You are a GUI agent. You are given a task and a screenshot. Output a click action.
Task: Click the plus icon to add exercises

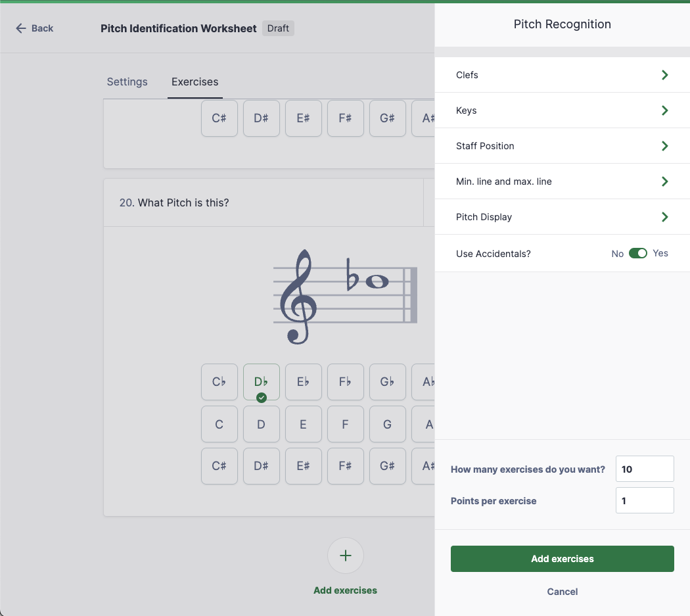345,556
